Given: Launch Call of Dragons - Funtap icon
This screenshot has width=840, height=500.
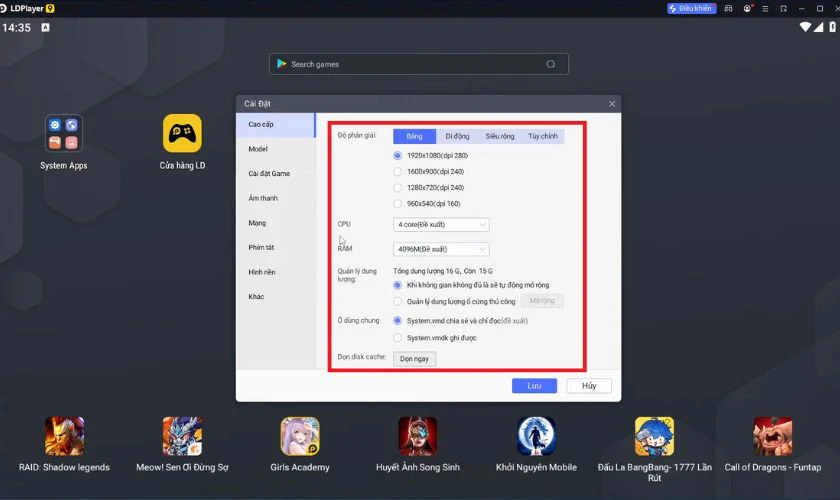Looking at the screenshot, I should pos(772,436).
